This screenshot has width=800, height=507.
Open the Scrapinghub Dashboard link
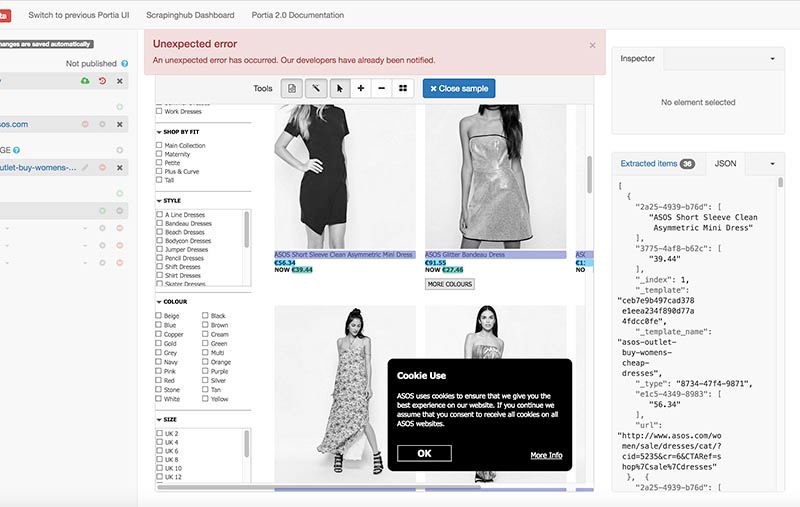coord(190,15)
